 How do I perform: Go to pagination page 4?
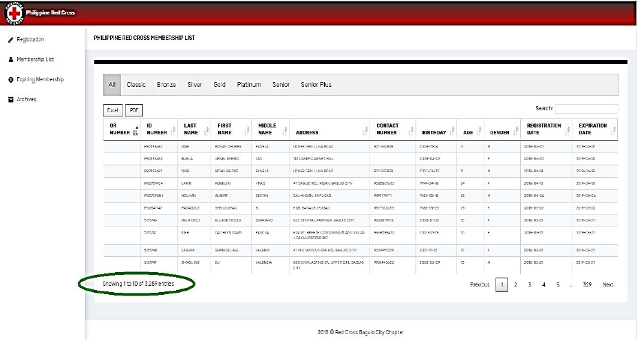544,285
